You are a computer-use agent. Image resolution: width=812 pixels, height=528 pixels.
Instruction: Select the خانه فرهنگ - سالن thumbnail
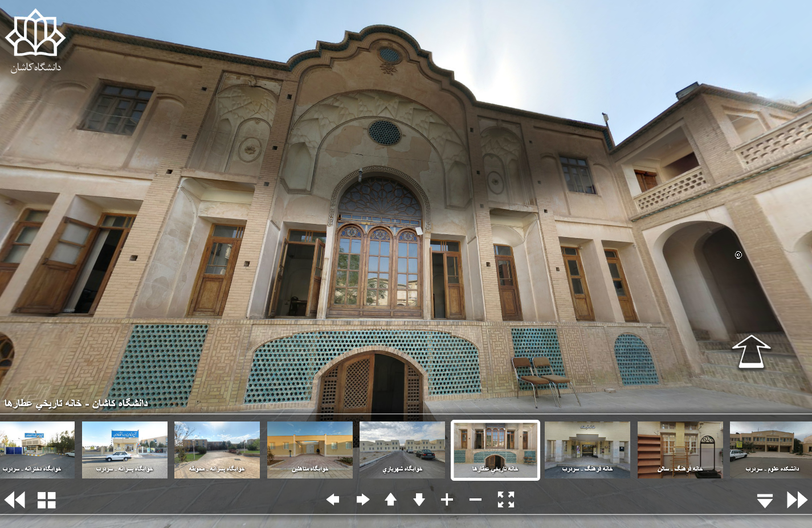[680, 449]
